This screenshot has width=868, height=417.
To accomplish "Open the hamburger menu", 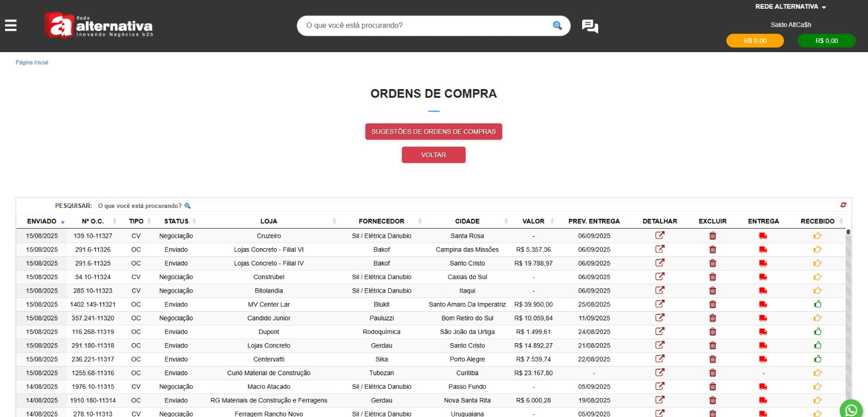I will click(x=11, y=26).
